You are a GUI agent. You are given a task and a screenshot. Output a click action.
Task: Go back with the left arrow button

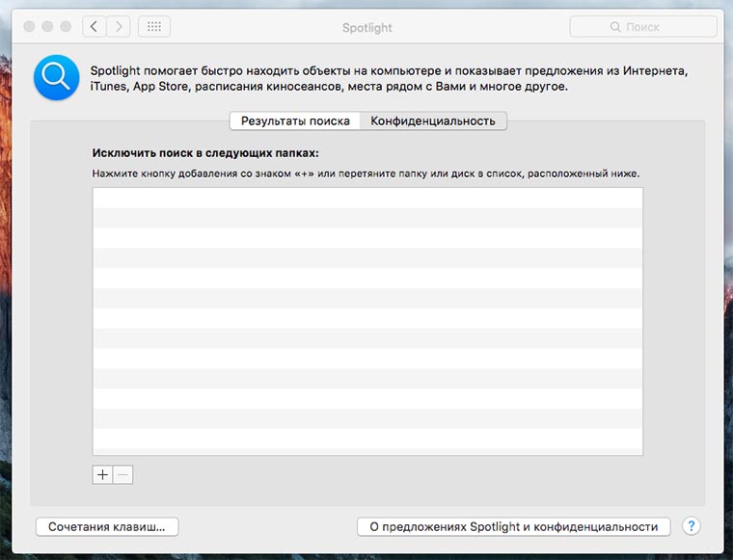tap(94, 27)
